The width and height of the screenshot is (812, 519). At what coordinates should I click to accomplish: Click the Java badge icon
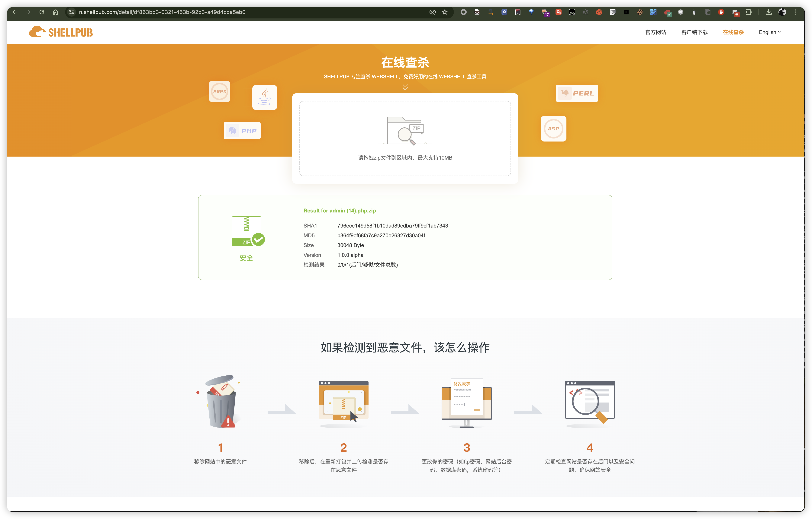265,97
